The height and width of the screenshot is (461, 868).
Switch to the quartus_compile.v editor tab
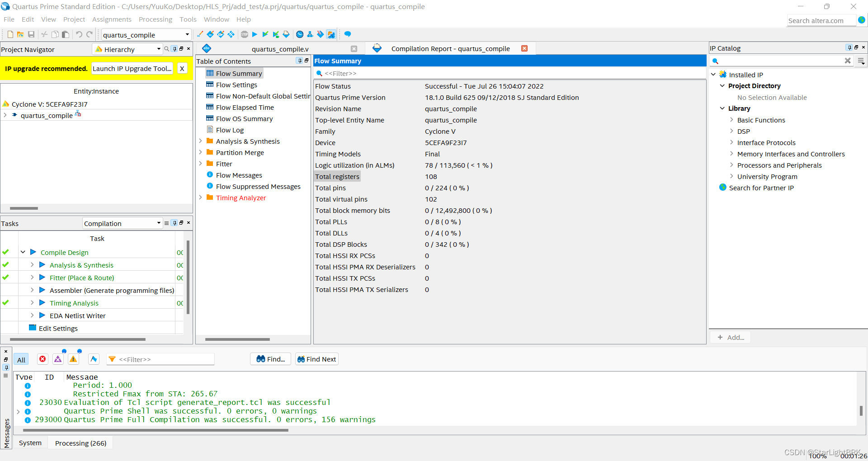[280, 49]
